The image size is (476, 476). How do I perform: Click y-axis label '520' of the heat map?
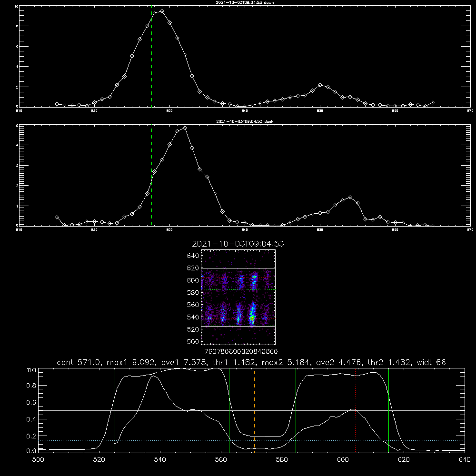pos(193,329)
